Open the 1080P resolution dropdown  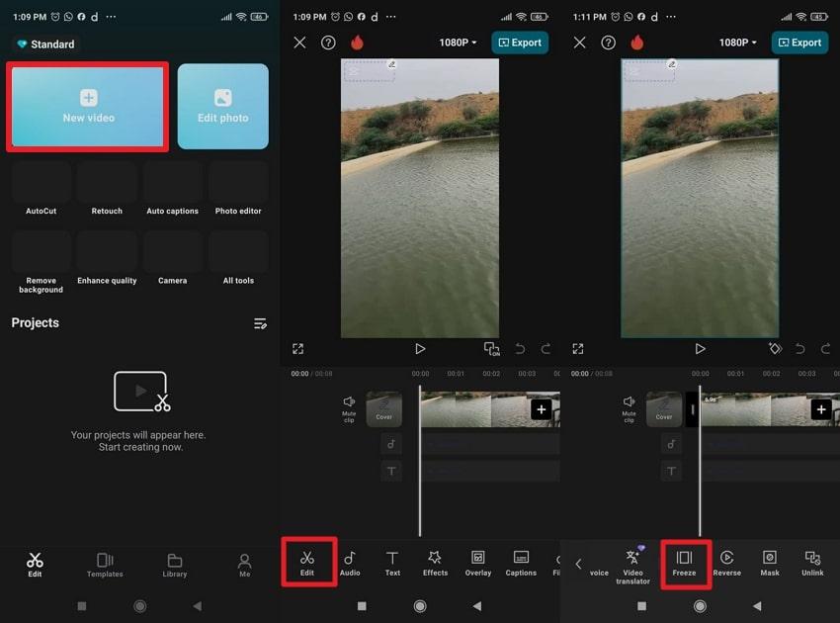[x=456, y=43]
